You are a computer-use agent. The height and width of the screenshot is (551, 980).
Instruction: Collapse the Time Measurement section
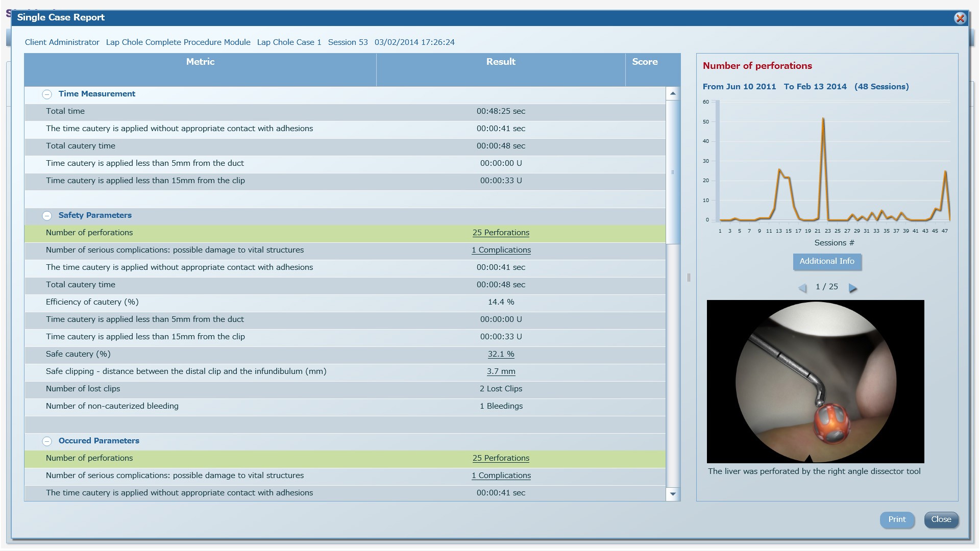(47, 94)
